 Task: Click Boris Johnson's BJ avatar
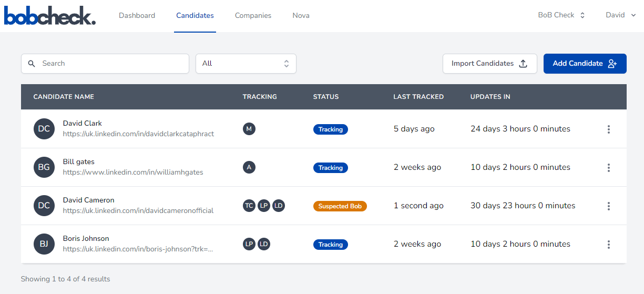[x=44, y=244]
